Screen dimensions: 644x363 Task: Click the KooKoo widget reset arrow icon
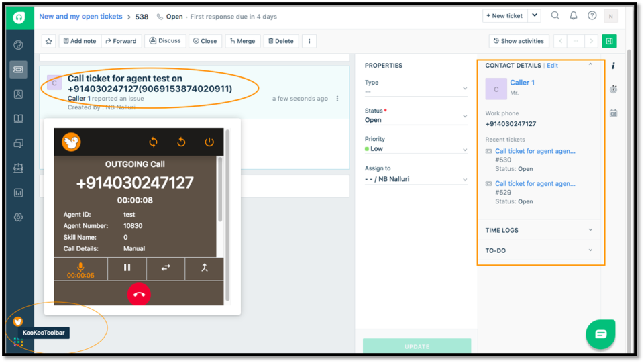[181, 142]
